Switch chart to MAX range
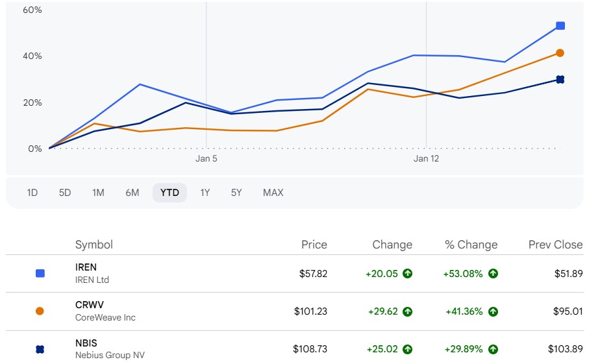 coord(273,193)
